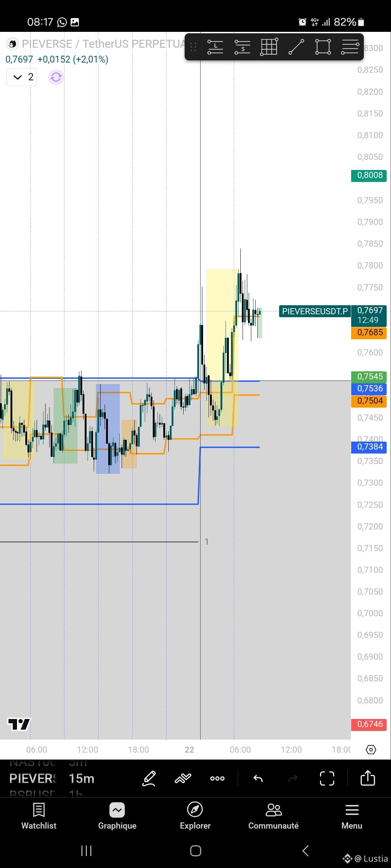Enter fullscreen chart mode
Image resolution: width=391 pixels, height=868 pixels.
pos(327,778)
